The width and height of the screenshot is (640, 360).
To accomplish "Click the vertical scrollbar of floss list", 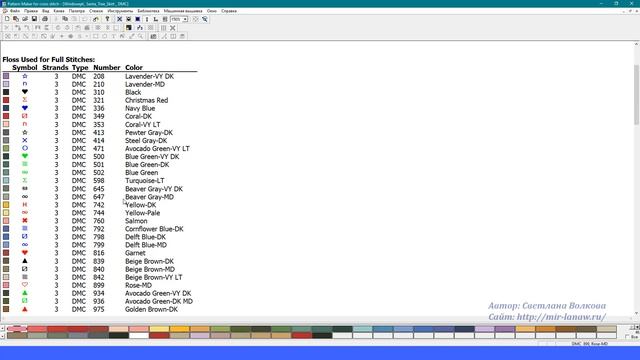I will [x=636, y=95].
